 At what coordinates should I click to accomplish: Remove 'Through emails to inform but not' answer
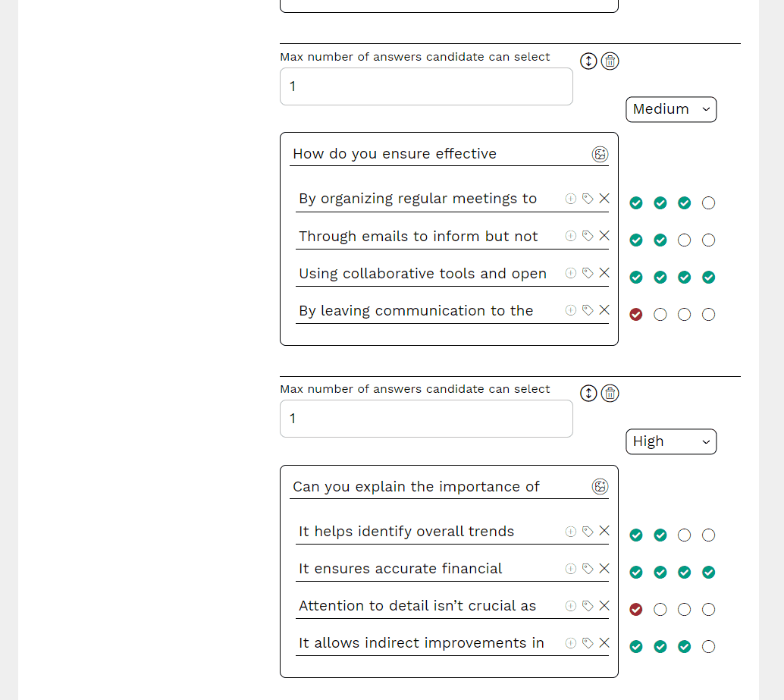click(604, 236)
